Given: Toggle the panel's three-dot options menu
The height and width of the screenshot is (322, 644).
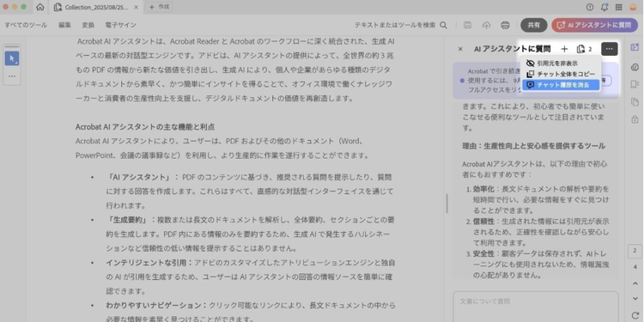Looking at the screenshot, I should 610,49.
